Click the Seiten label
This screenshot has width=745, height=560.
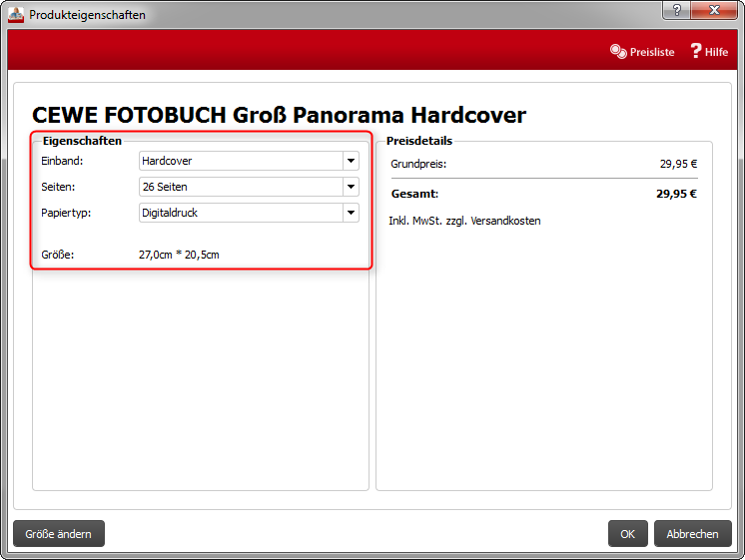[58, 187]
